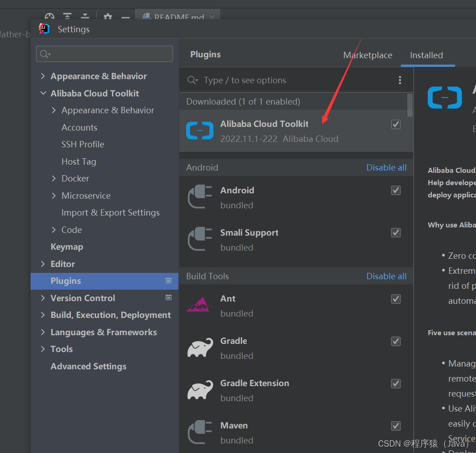Image resolution: width=476 pixels, height=453 pixels.
Task: Open the SSH Profile settings page
Action: click(x=83, y=145)
